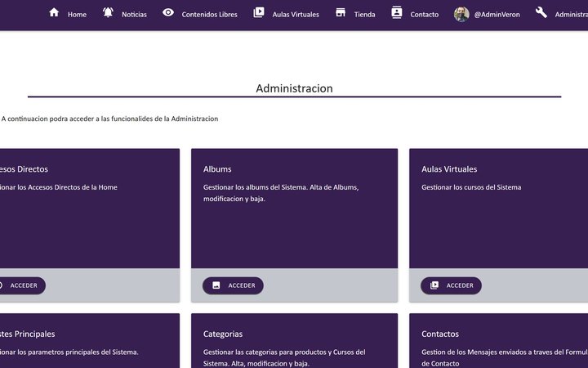Open Tienda using the store icon
588x368 pixels.
tap(341, 12)
